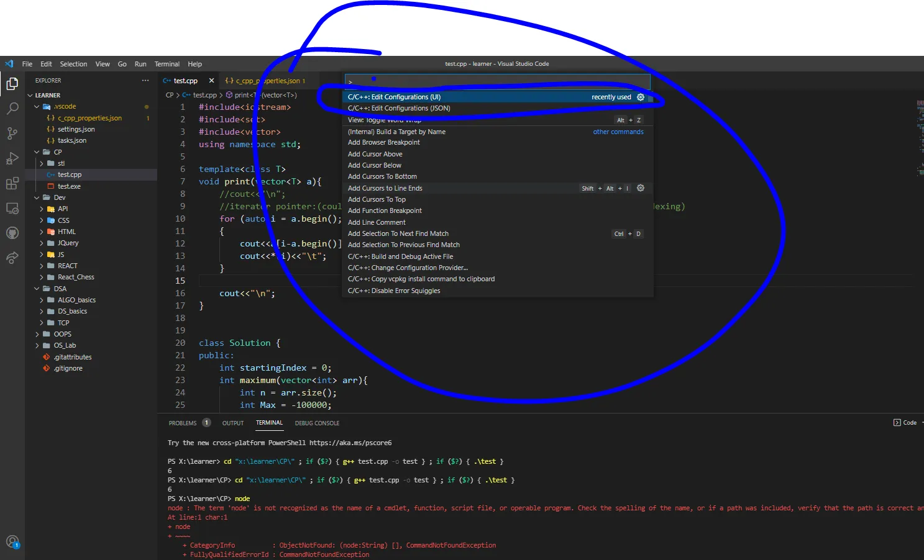
Task: Run C/C++: Disable Error Squiggles command
Action: pos(497,291)
